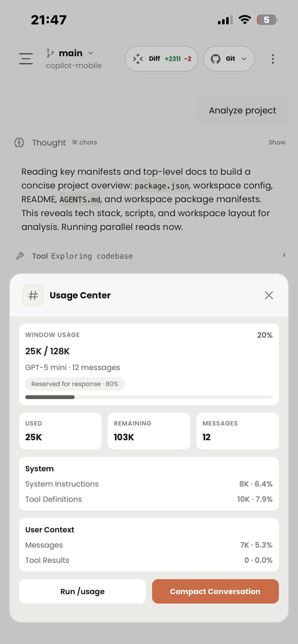Click the Run /usage button

click(82, 591)
